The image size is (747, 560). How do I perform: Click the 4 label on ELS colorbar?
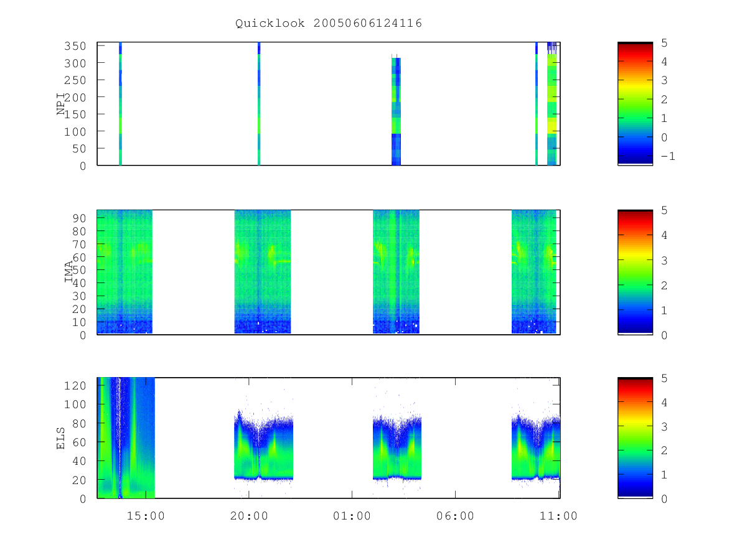point(664,402)
